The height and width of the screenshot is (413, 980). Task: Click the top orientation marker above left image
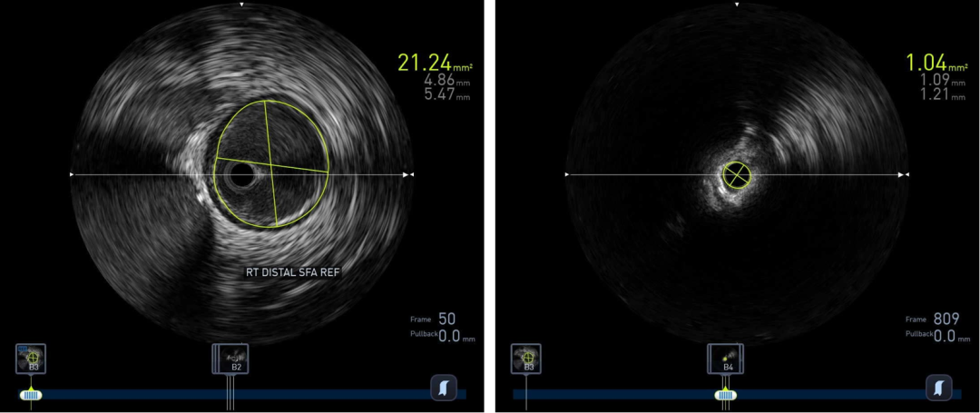[x=240, y=5]
